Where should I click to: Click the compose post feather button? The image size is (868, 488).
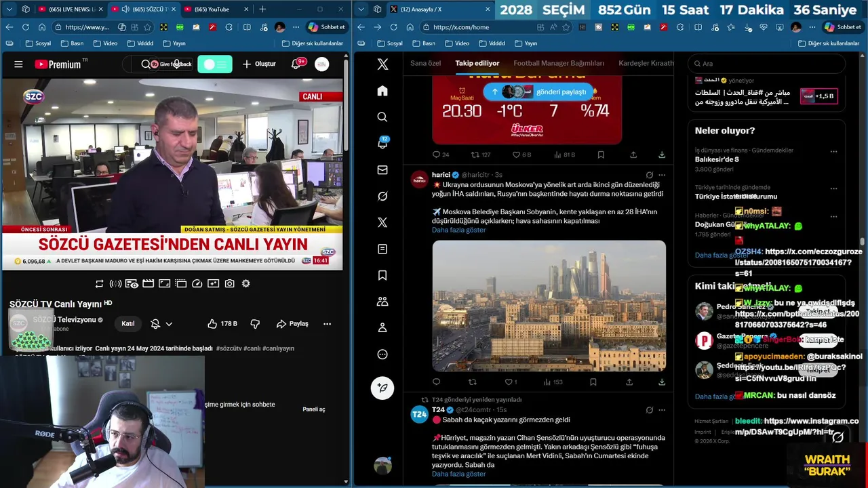point(382,388)
